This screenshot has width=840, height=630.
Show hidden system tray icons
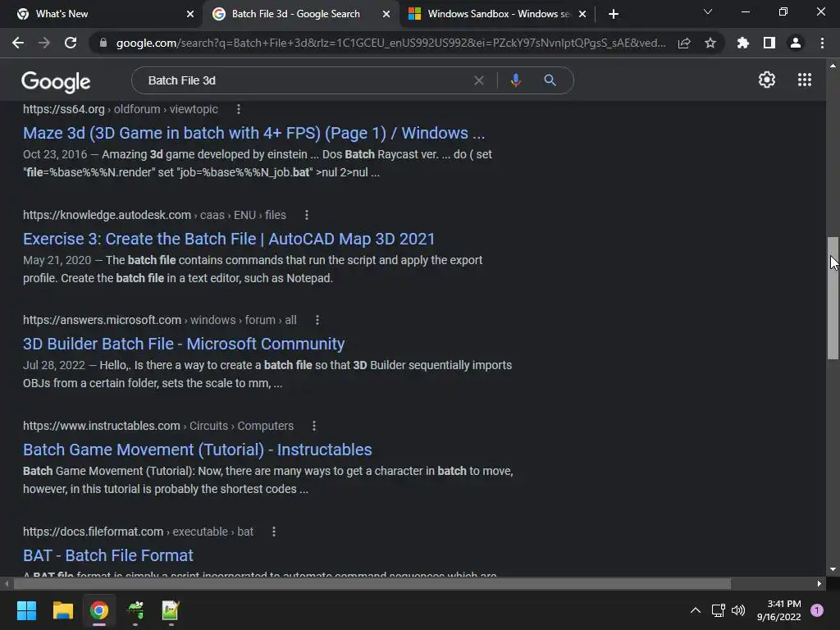click(x=696, y=610)
